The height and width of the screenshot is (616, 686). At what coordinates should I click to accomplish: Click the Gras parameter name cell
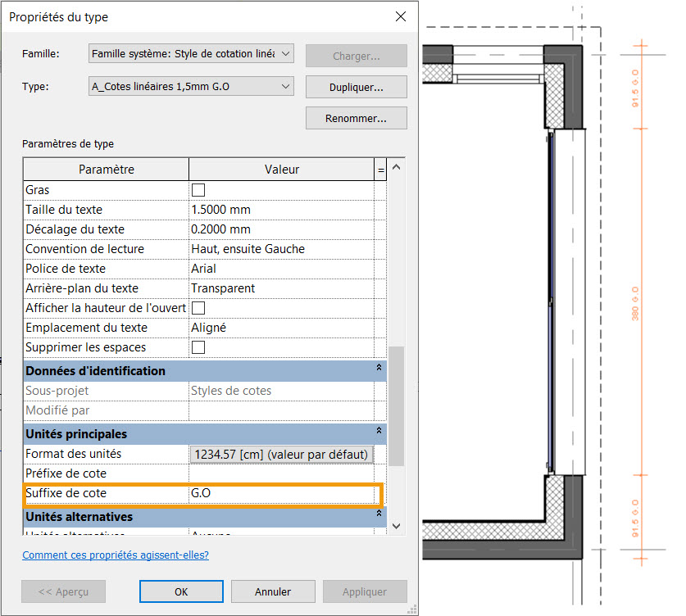pos(107,190)
